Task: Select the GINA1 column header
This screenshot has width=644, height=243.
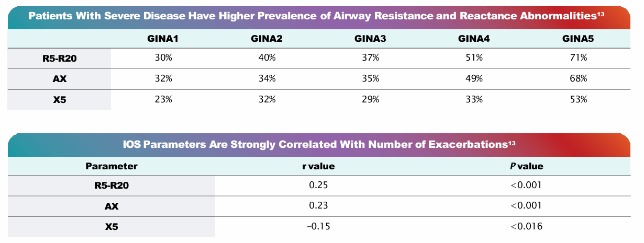Action: (x=164, y=39)
